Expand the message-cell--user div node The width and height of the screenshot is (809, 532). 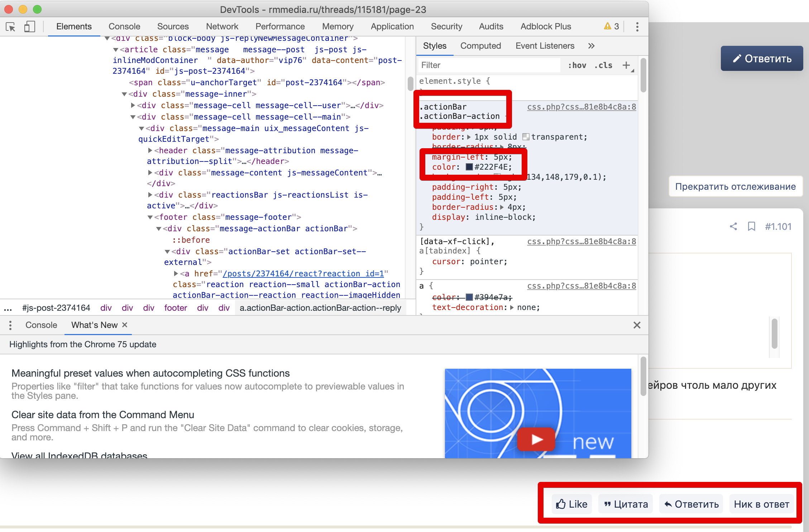[x=133, y=105]
